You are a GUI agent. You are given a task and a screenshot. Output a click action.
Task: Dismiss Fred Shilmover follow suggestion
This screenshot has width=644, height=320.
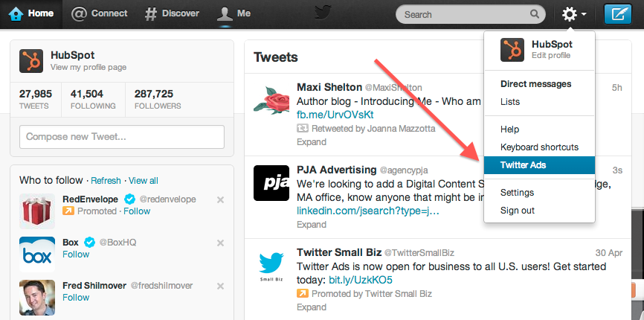coord(220,286)
